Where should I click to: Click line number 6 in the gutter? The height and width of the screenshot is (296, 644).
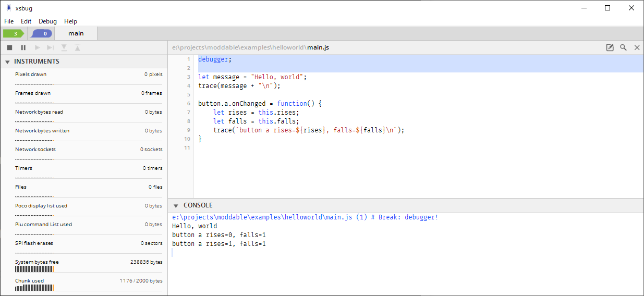click(189, 104)
